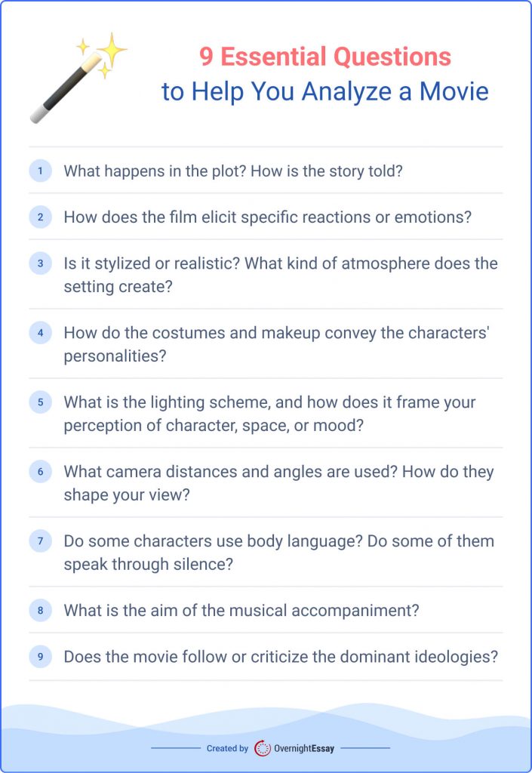Image resolution: width=532 pixels, height=773 pixels.
Task: Select the number 2 circle badge
Action: point(41,217)
